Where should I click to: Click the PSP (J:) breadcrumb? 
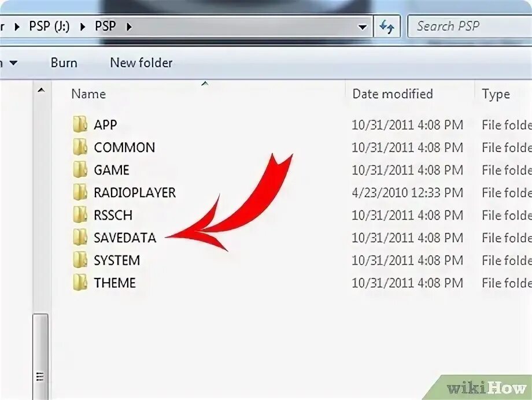click(49, 26)
